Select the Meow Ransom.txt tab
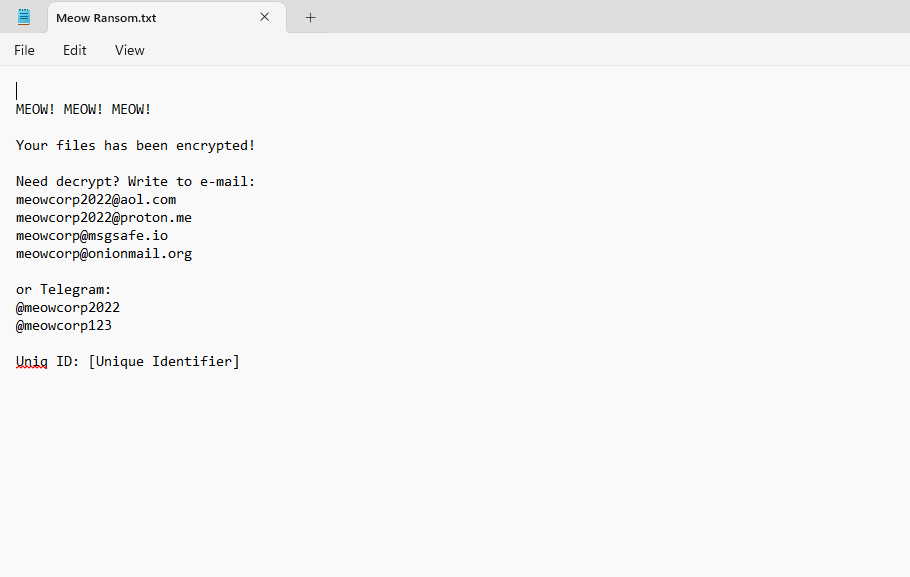The image size is (910, 577). 150,18
